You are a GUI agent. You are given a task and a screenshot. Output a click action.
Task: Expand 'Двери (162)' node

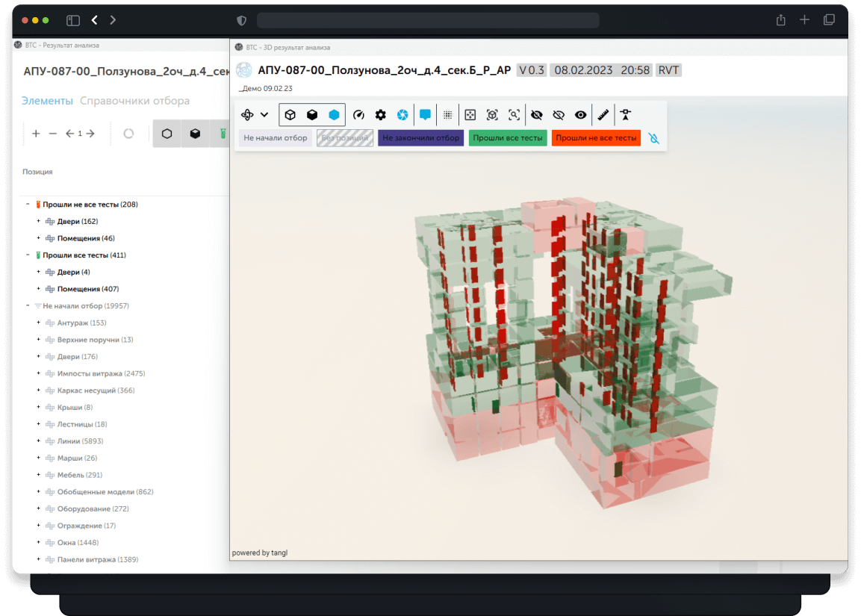coord(38,221)
